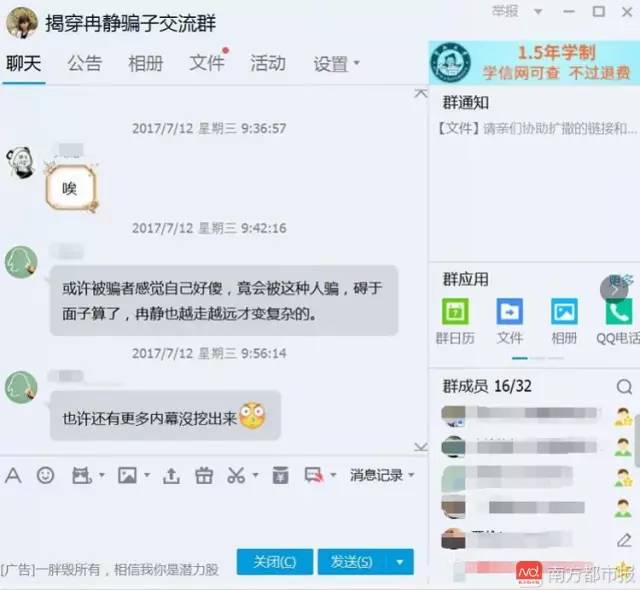Switch to the 活动 tab
The height and width of the screenshot is (590, 640).
(267, 63)
